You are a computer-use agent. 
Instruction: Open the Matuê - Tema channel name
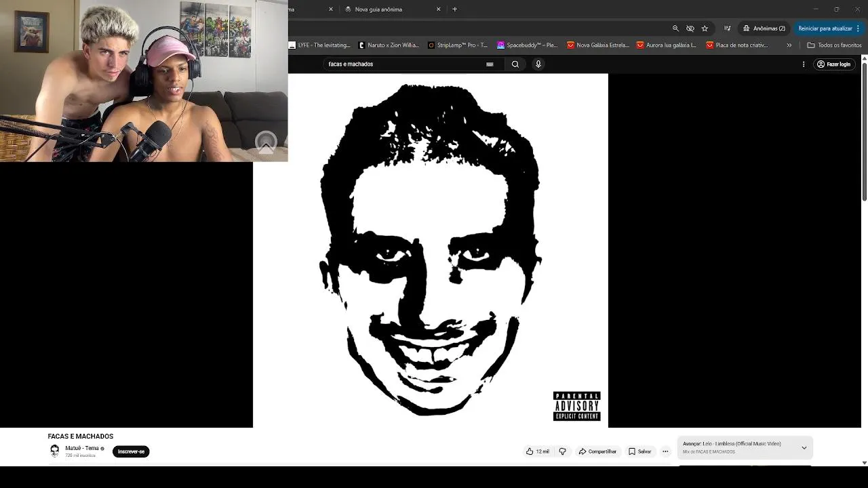click(82, 448)
